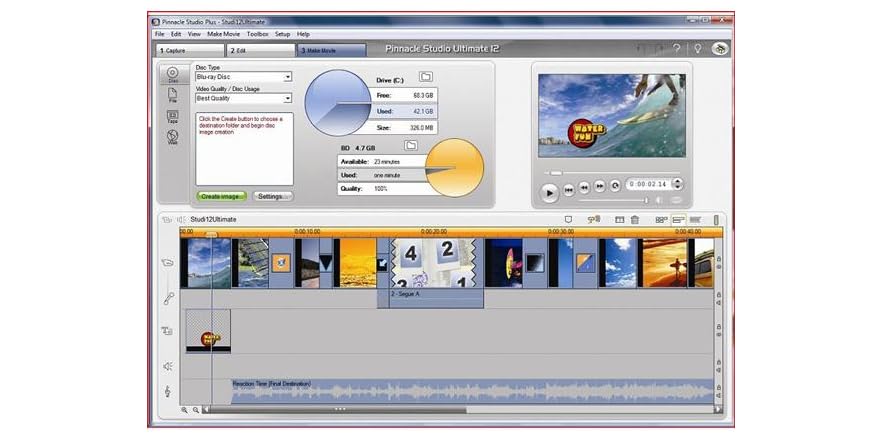
Task: Select the Web output type icon
Action: (x=172, y=137)
